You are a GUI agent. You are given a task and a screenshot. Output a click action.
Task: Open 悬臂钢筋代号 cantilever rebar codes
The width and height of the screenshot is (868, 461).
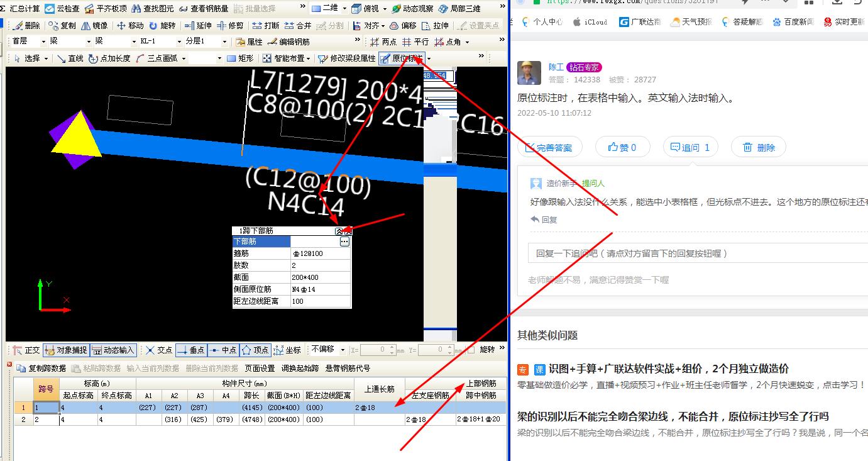tap(348, 368)
